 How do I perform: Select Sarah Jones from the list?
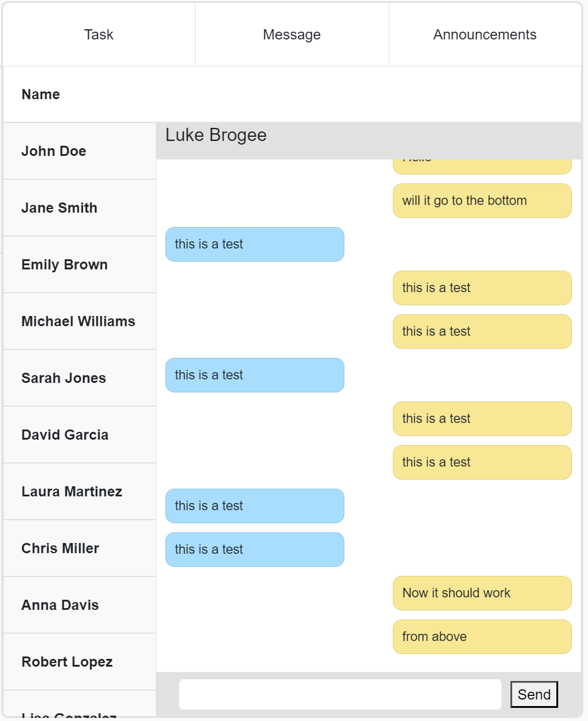click(63, 378)
